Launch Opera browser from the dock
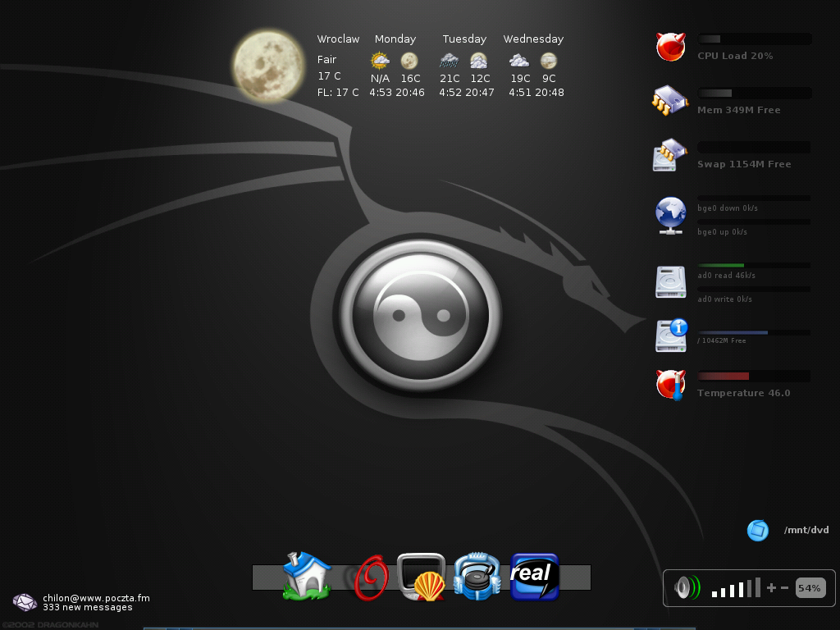 pos(370,577)
